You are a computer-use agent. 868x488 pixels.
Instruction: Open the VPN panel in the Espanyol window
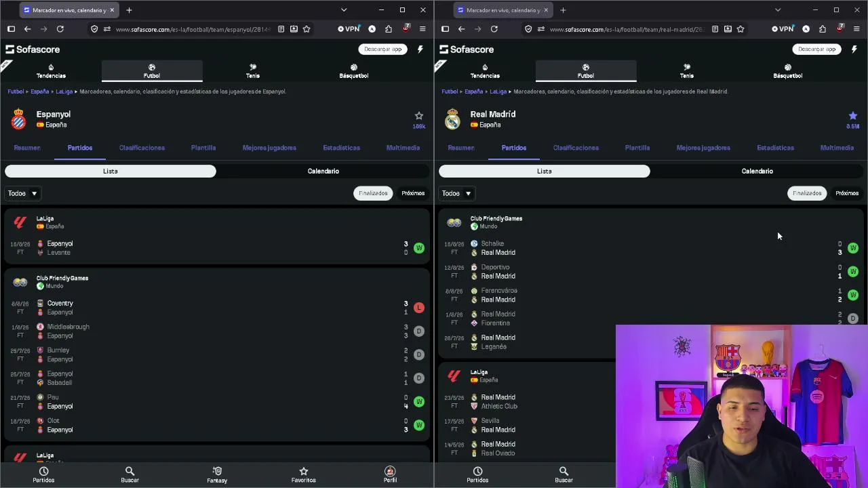(x=349, y=29)
